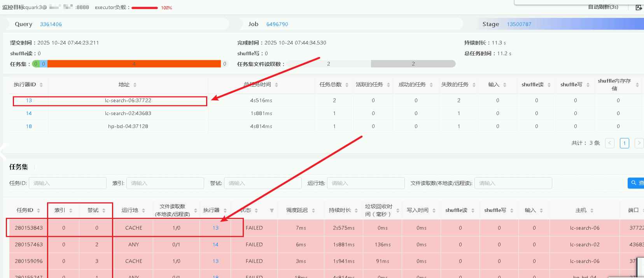
Task: Sort task table by 任务ID
Action: 38,210
